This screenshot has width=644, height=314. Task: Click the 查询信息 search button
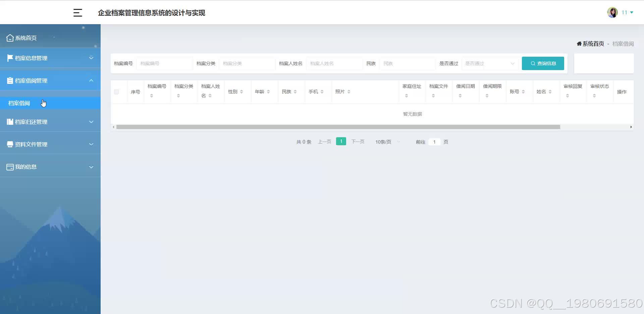tap(543, 63)
